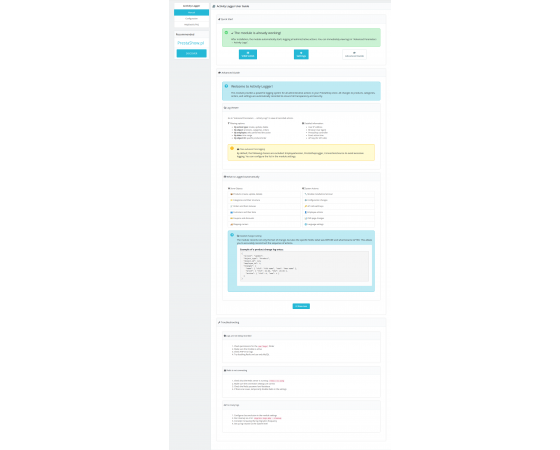Open the third sidebar tab below Configuration
This screenshot has width=560, height=450.
(191, 25)
